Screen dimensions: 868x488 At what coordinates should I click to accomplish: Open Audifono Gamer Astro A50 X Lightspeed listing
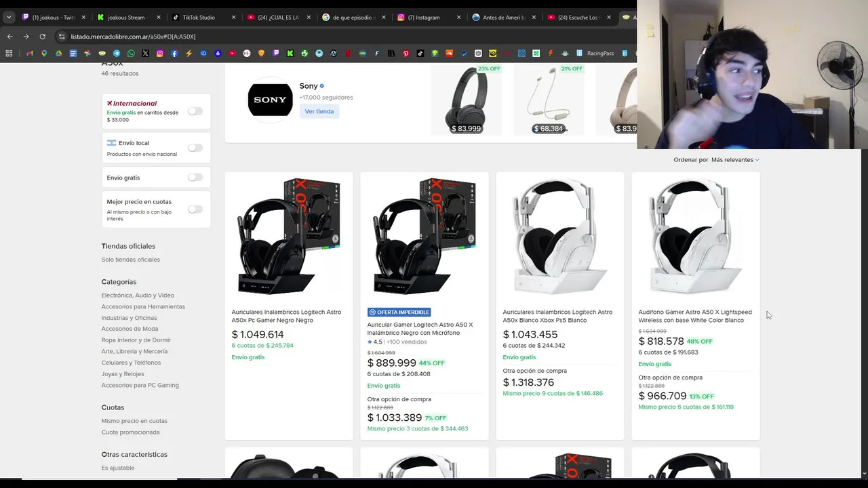click(x=695, y=316)
